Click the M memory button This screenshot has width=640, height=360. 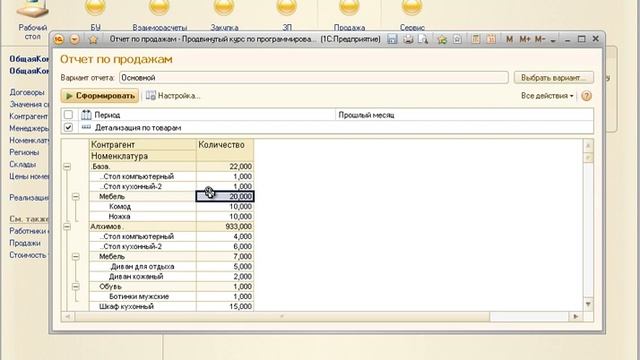(509, 39)
